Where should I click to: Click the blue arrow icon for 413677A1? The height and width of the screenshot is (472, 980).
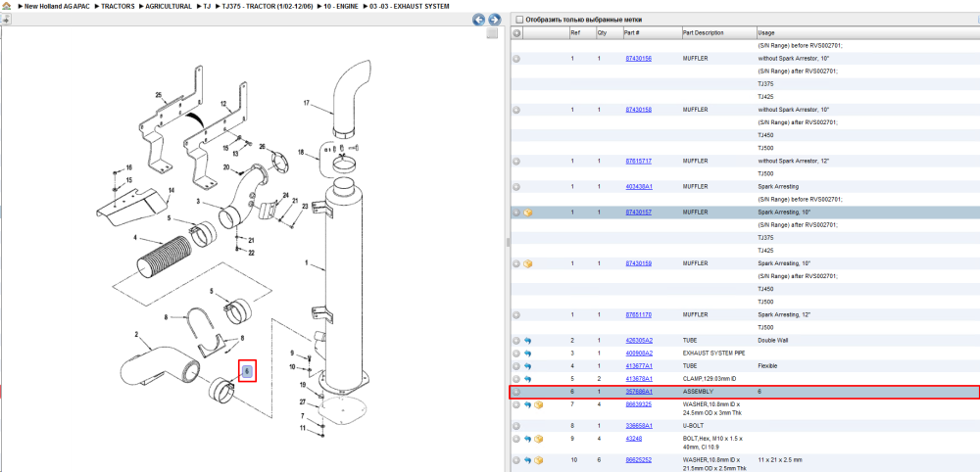[527, 366]
